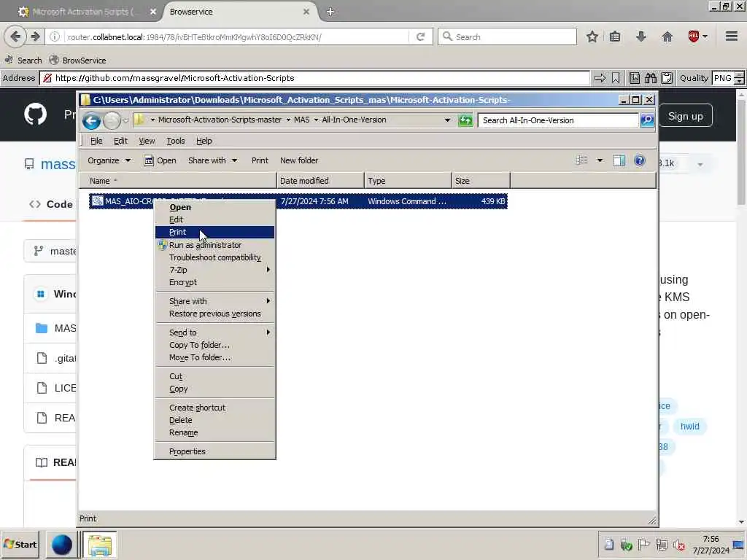Open the View menu in Explorer
The image size is (747, 560).
pos(147,141)
